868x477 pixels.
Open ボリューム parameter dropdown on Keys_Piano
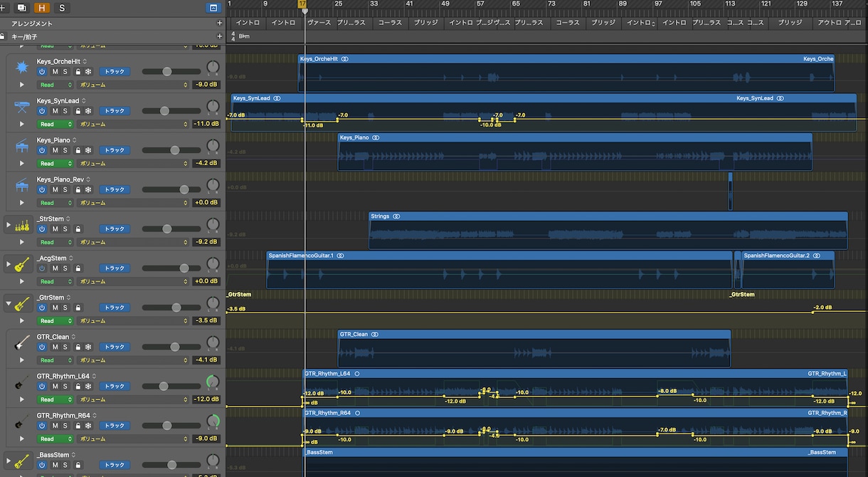click(134, 163)
